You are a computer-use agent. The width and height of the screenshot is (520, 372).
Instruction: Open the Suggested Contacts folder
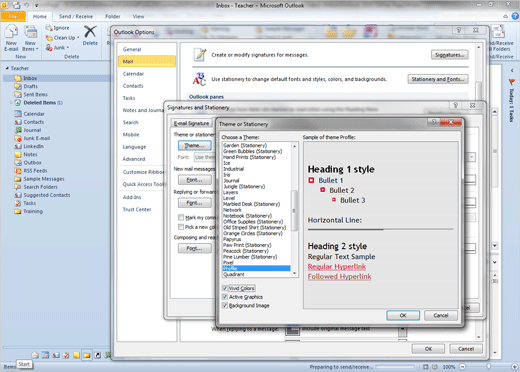click(47, 195)
